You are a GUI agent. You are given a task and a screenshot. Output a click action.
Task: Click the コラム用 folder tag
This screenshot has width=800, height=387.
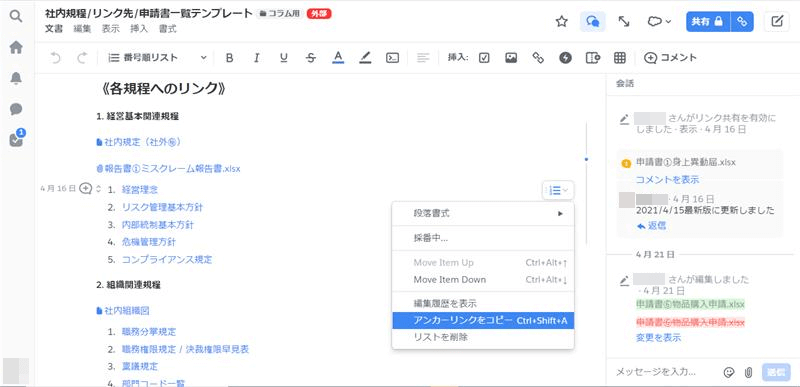tap(280, 14)
